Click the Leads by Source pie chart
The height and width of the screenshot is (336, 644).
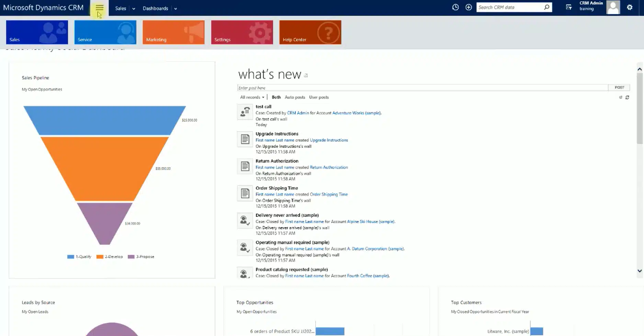coord(112,330)
